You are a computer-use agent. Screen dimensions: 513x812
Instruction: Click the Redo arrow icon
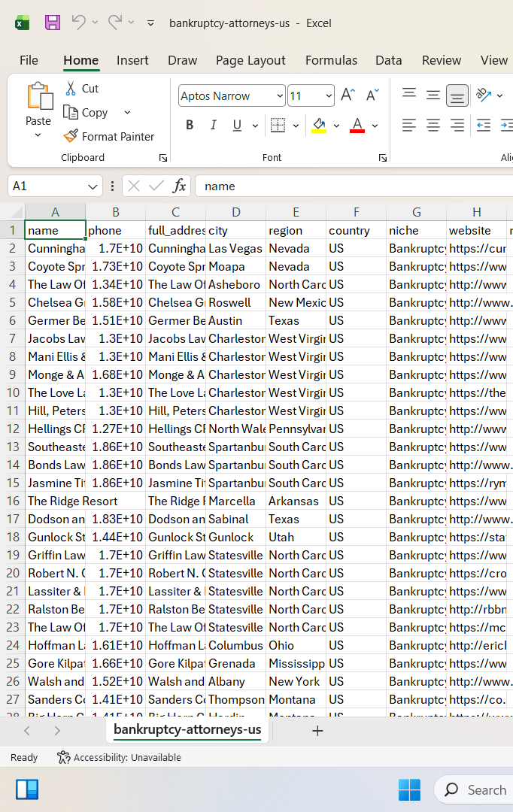tap(114, 23)
